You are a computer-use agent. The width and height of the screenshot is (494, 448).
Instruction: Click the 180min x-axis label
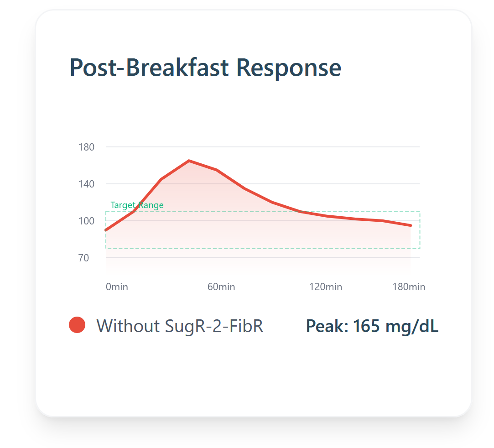409,287
